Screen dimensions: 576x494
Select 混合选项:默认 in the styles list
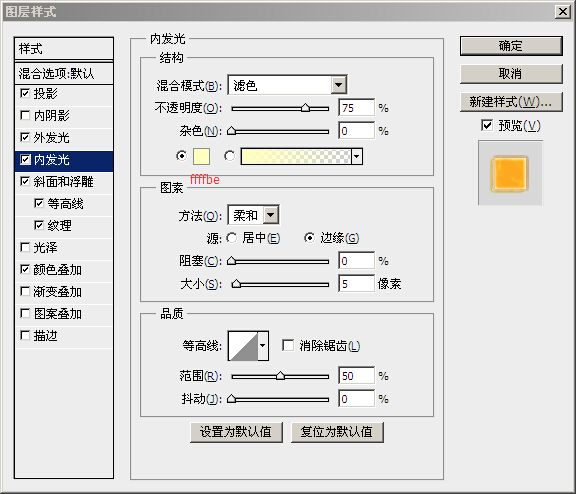click(x=64, y=73)
